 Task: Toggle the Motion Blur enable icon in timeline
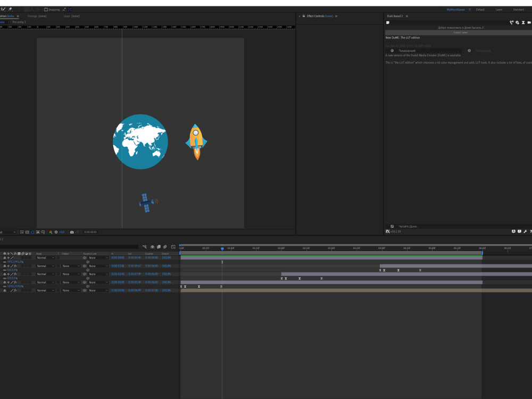pos(165,247)
